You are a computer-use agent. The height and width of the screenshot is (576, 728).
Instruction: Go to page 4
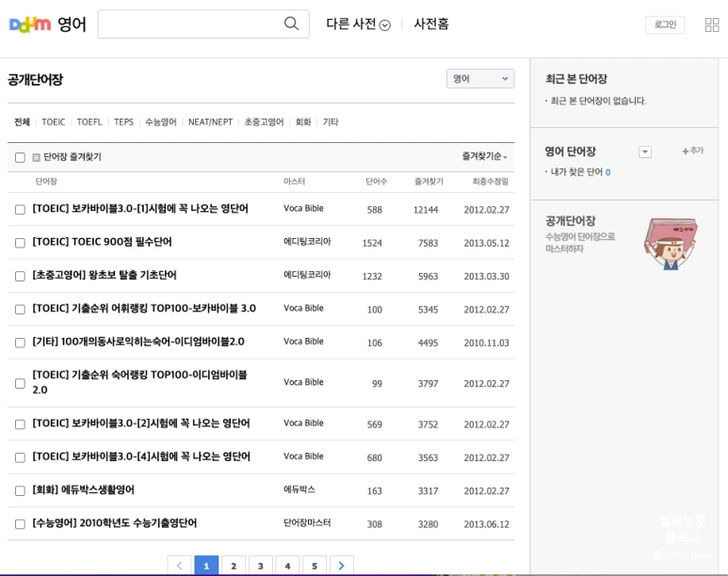[287, 566]
